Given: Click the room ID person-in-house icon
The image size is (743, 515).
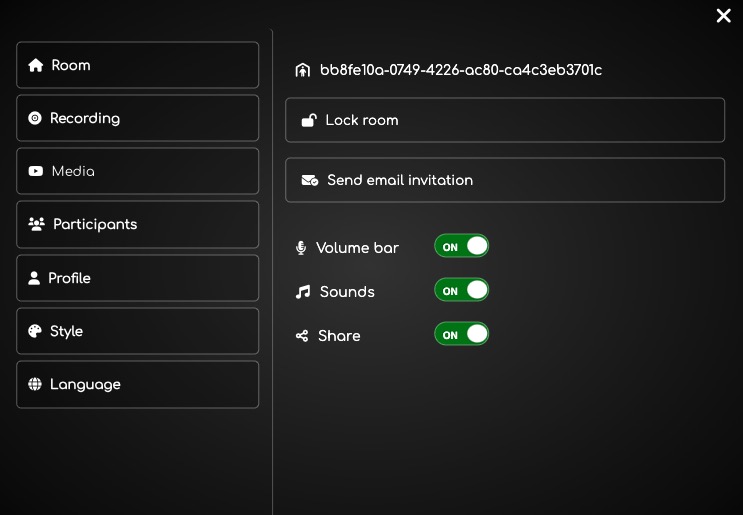Looking at the screenshot, I should [x=302, y=70].
